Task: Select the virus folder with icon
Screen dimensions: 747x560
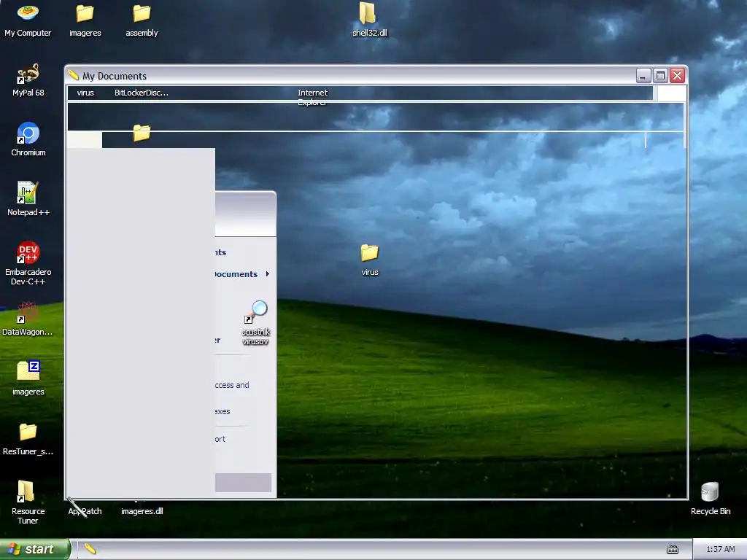Action: 370,260
